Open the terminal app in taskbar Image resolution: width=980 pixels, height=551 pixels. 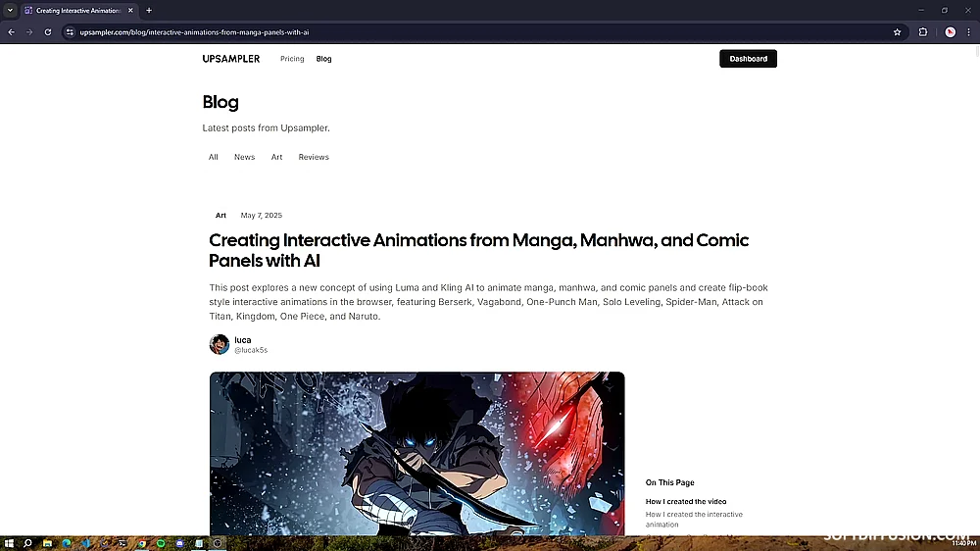click(x=123, y=543)
